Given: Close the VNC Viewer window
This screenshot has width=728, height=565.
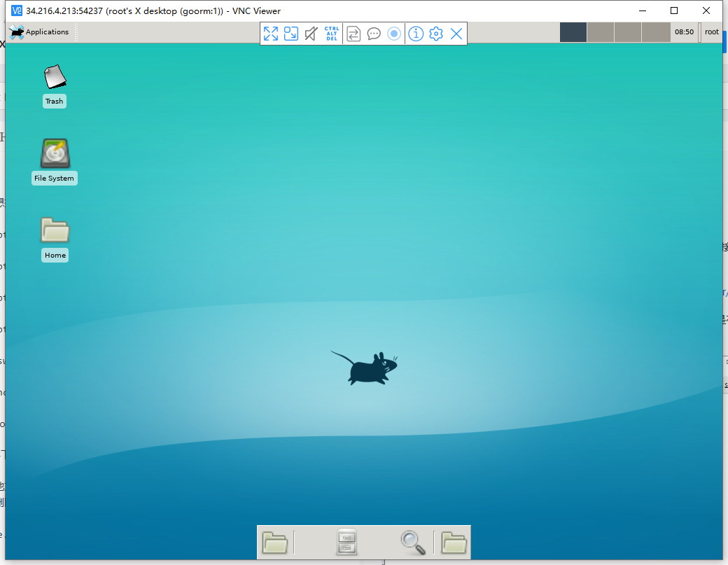Looking at the screenshot, I should [706, 11].
